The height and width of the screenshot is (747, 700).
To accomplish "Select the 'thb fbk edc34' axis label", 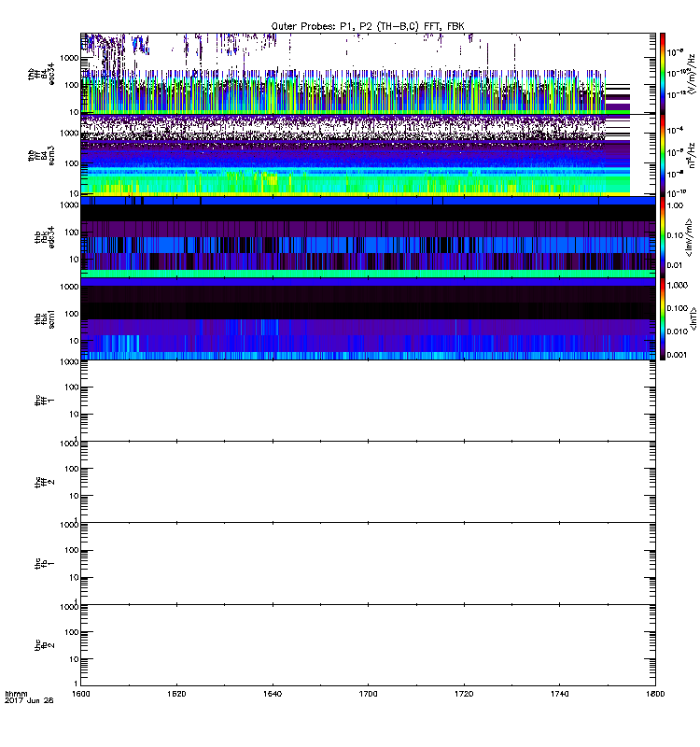I will click(44, 237).
